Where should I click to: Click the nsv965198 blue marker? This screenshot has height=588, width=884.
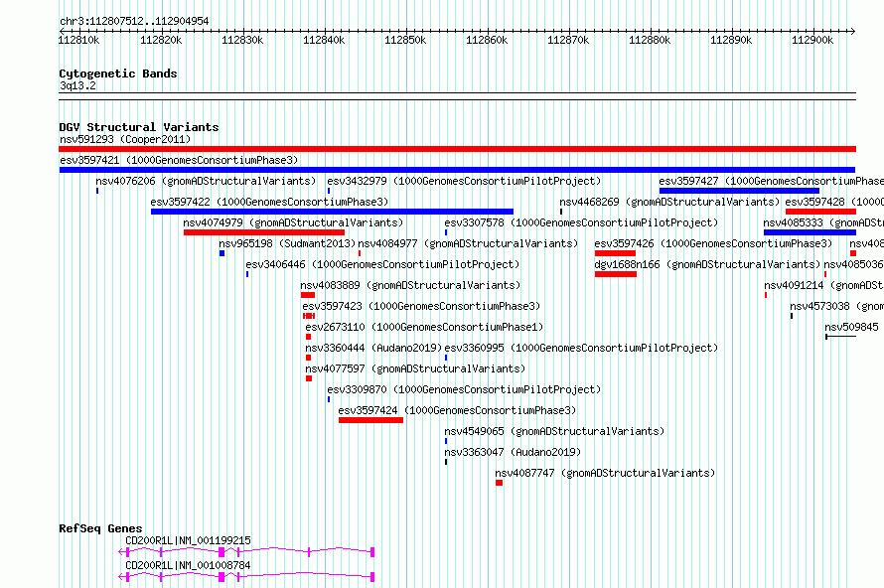coord(222,253)
